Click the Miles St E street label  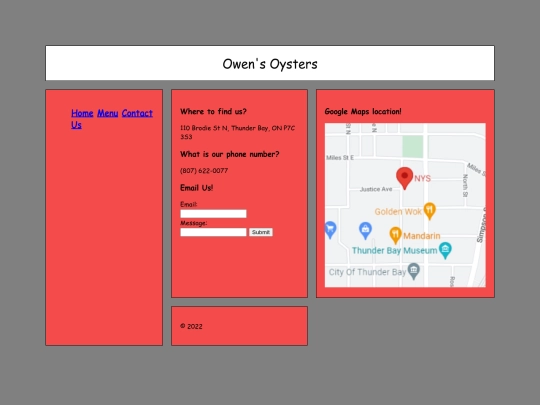pos(340,158)
